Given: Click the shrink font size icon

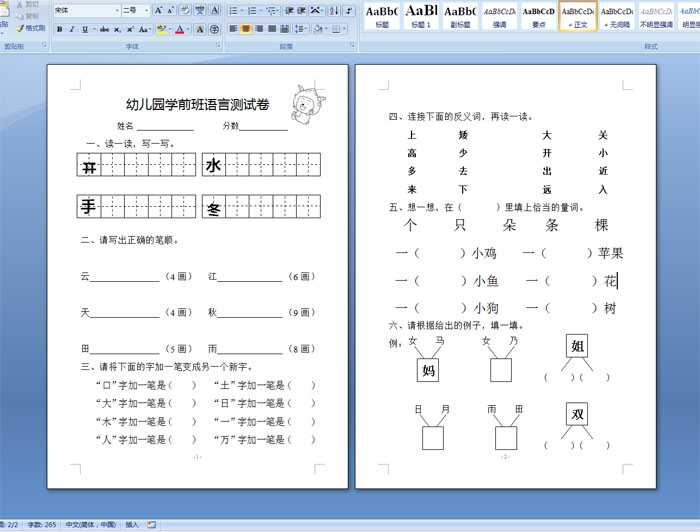Looking at the screenshot, I should [170, 10].
